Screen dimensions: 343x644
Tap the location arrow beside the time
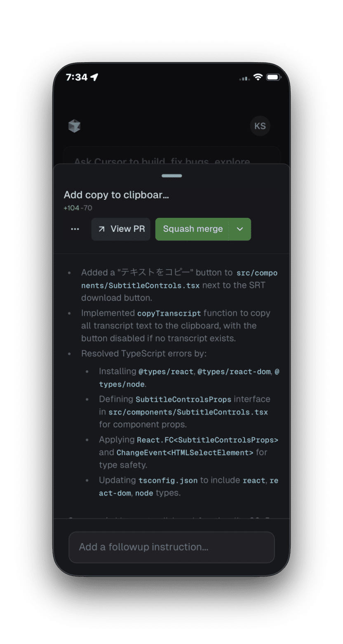click(94, 77)
